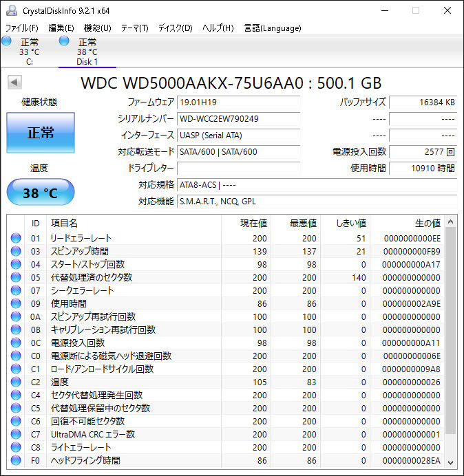Open the テーマ(T) menu
The height and width of the screenshot is (476, 464).
point(135,28)
